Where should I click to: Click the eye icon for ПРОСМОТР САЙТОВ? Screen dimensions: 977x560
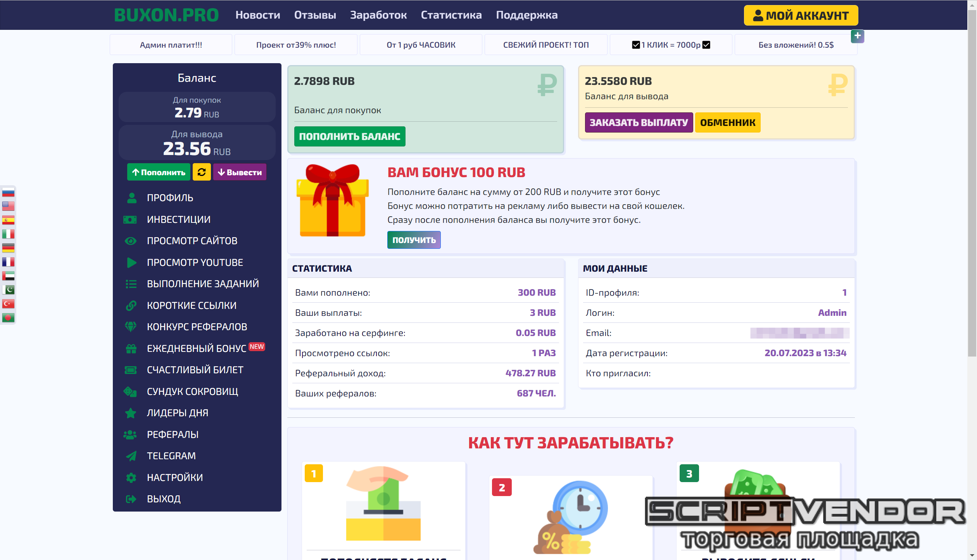pos(131,241)
